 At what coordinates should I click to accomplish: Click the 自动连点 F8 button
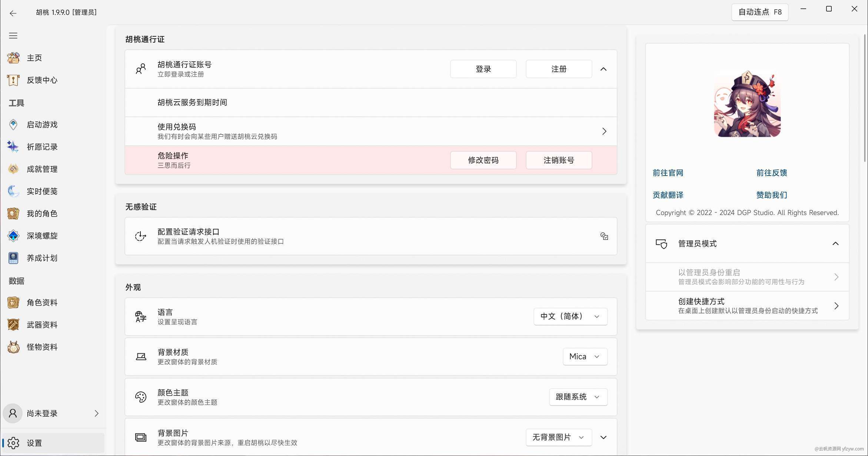click(760, 12)
